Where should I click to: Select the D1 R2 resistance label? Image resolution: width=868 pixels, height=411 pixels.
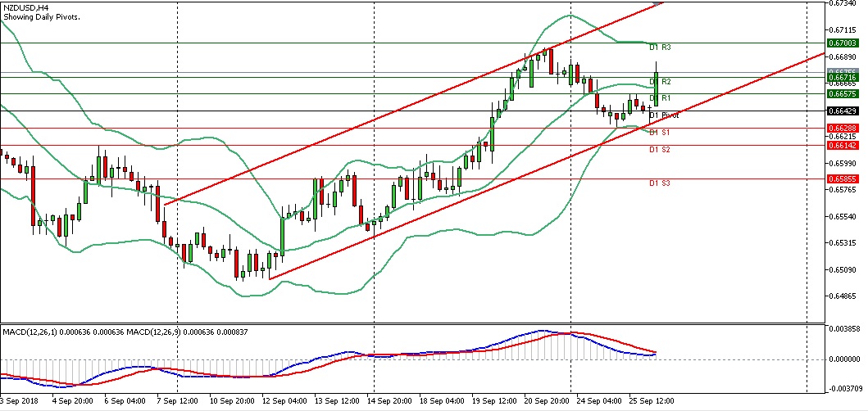click(x=661, y=82)
